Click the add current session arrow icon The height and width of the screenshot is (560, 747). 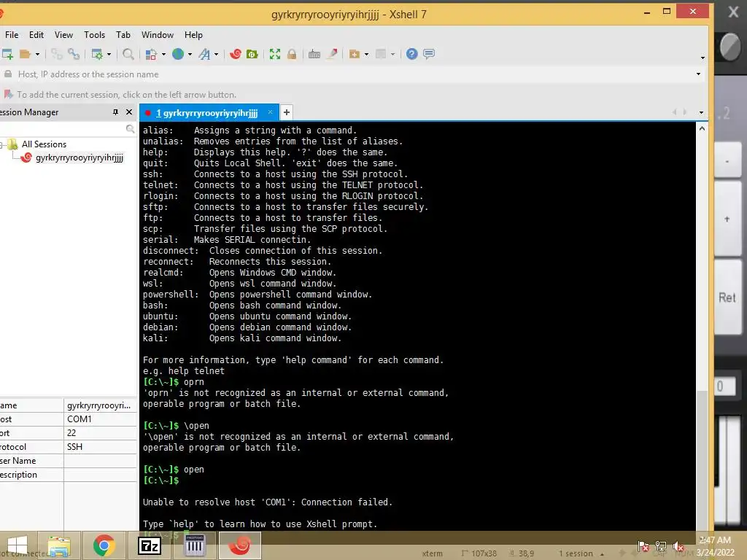pyautogui.click(x=8, y=94)
